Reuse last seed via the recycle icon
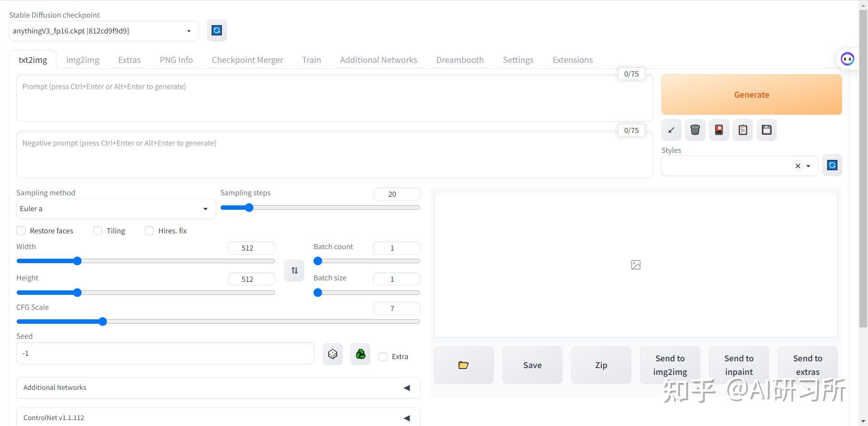This screenshot has width=868, height=426. pyautogui.click(x=360, y=354)
